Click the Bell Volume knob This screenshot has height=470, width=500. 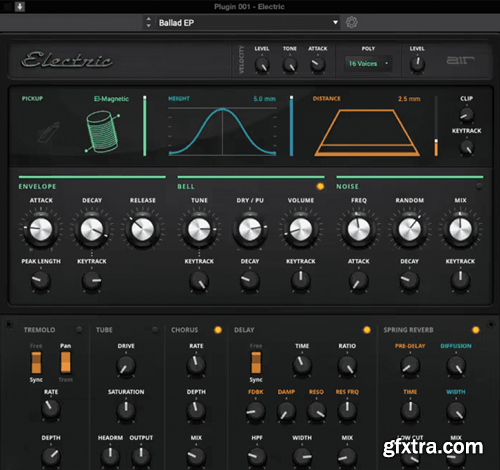pos(301,229)
